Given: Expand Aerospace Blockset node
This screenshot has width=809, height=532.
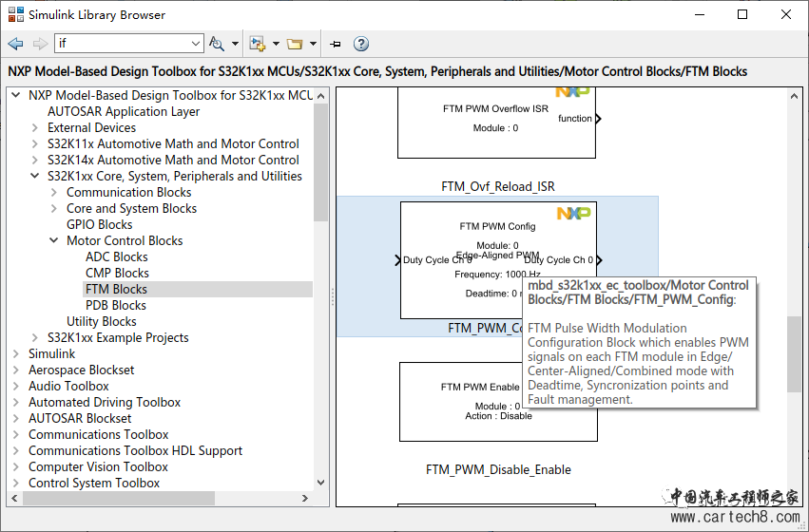Looking at the screenshot, I should tap(16, 370).
